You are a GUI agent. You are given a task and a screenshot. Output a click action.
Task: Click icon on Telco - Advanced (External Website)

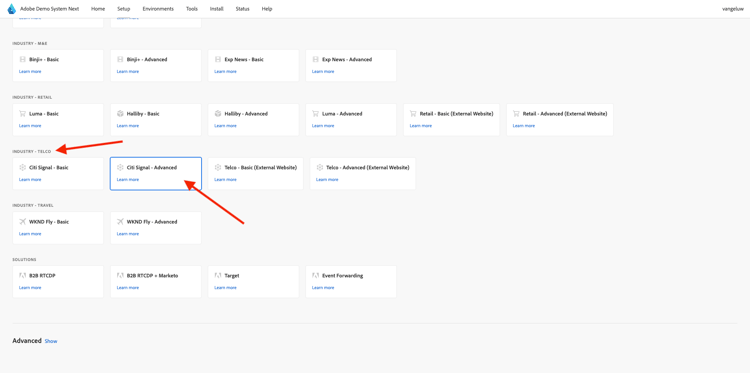point(320,168)
